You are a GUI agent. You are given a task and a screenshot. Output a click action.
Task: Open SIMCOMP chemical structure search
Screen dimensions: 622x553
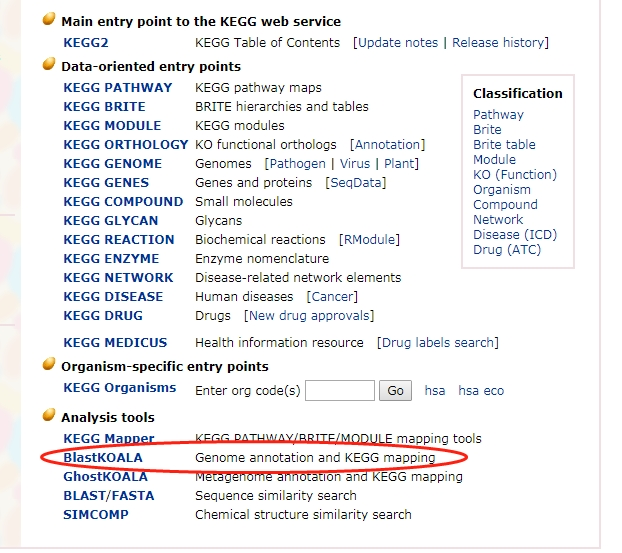pyautogui.click(x=95, y=515)
